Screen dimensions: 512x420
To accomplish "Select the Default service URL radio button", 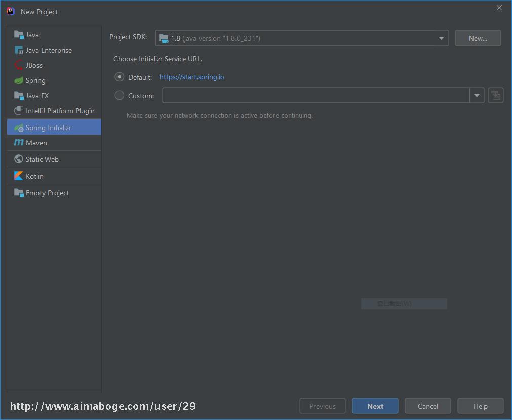I will (119, 77).
